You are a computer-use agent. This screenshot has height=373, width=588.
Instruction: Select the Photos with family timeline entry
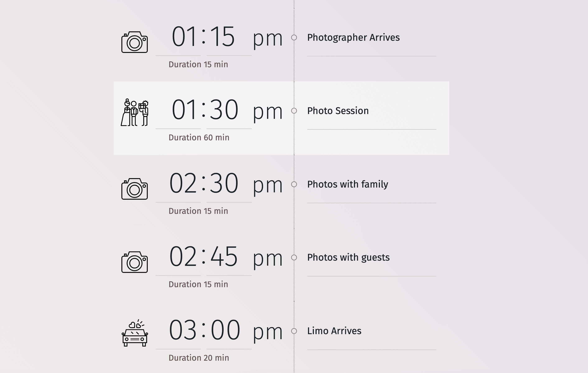click(x=281, y=184)
